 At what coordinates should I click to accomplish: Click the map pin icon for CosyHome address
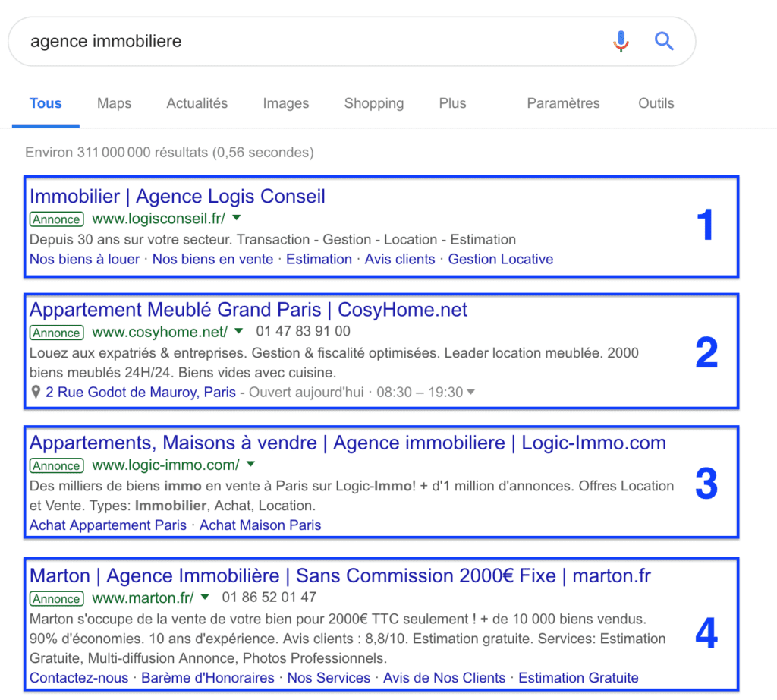(36, 393)
